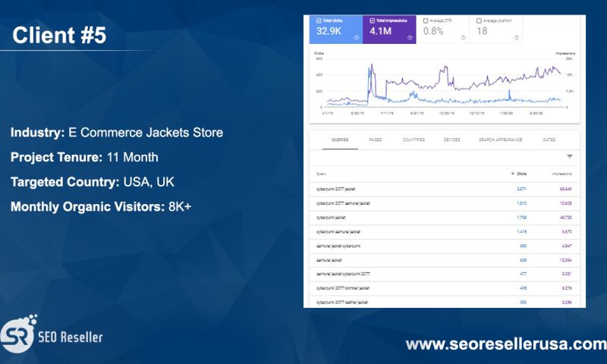This screenshot has width=607, height=364.
Task: Open the Dates tab
Action: pos(549,140)
